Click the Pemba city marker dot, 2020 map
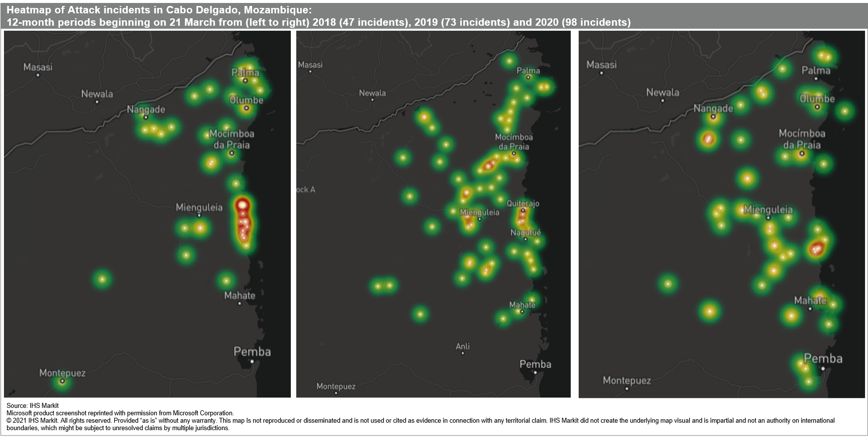The image size is (868, 445). pyautogui.click(x=823, y=369)
